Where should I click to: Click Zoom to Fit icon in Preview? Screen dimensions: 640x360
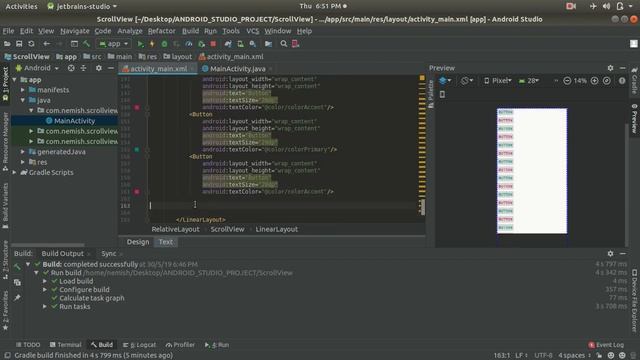coord(607,81)
